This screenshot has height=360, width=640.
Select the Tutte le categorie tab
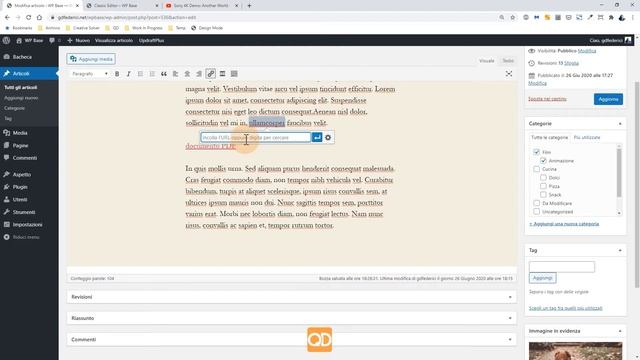point(549,138)
